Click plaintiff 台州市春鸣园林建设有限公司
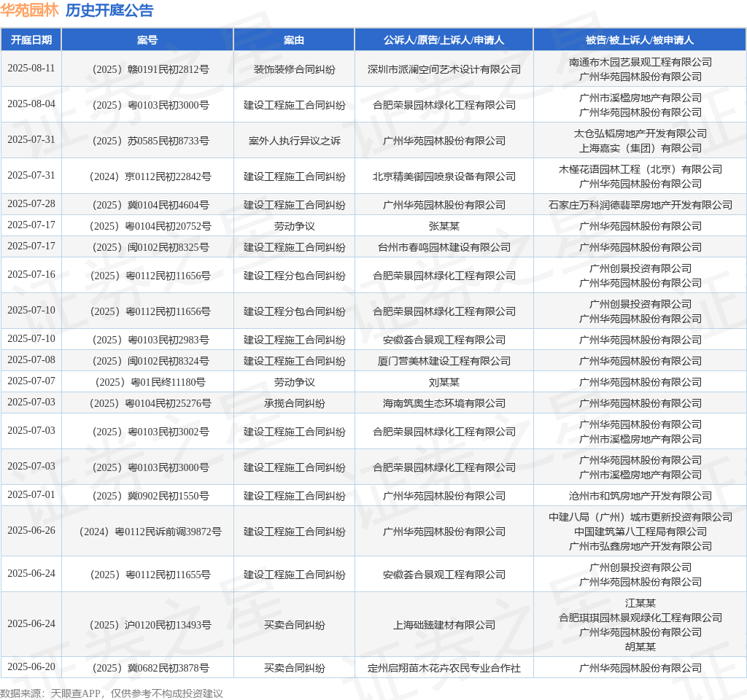This screenshot has height=700, width=747. (x=444, y=248)
